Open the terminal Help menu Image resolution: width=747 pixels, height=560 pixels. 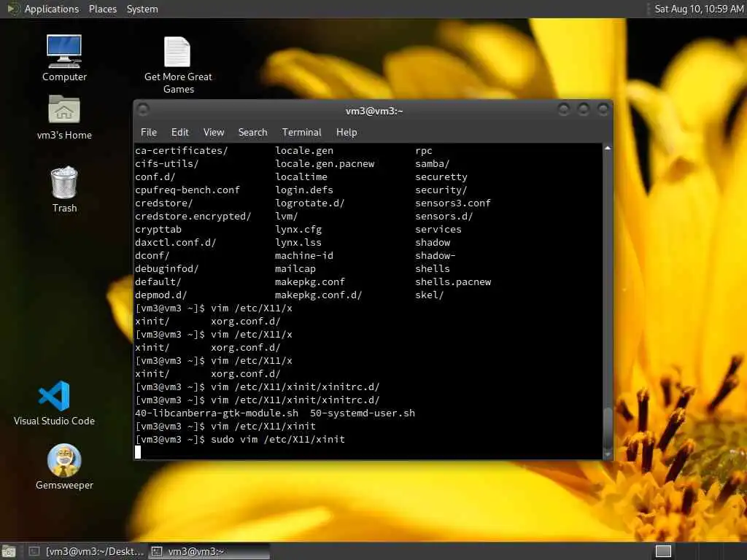coord(347,133)
